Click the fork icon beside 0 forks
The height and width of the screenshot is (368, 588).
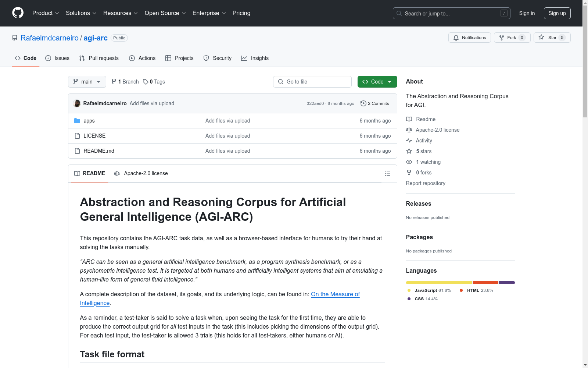tap(409, 173)
